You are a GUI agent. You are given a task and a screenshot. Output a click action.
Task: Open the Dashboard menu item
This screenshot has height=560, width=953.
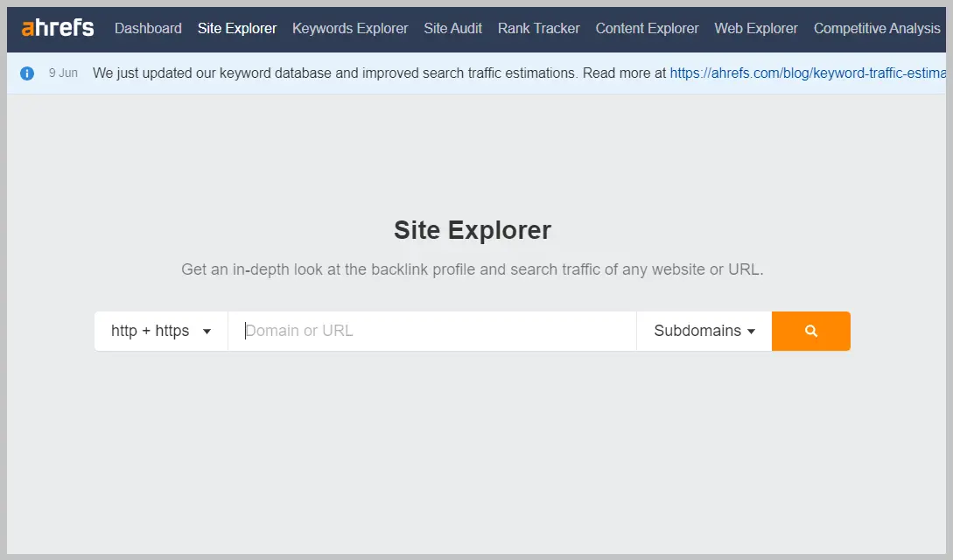click(x=148, y=29)
